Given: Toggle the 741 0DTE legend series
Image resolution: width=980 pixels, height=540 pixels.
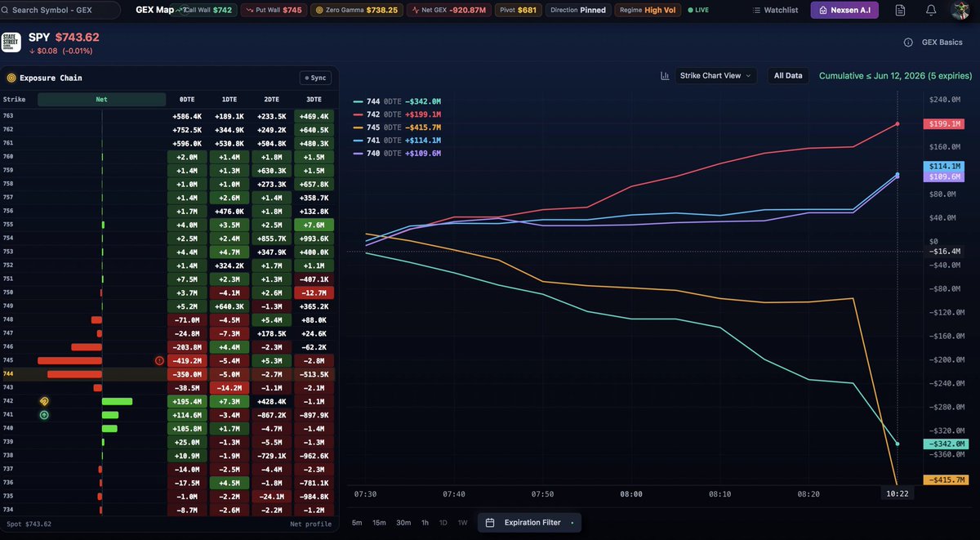Looking at the screenshot, I should [397, 141].
